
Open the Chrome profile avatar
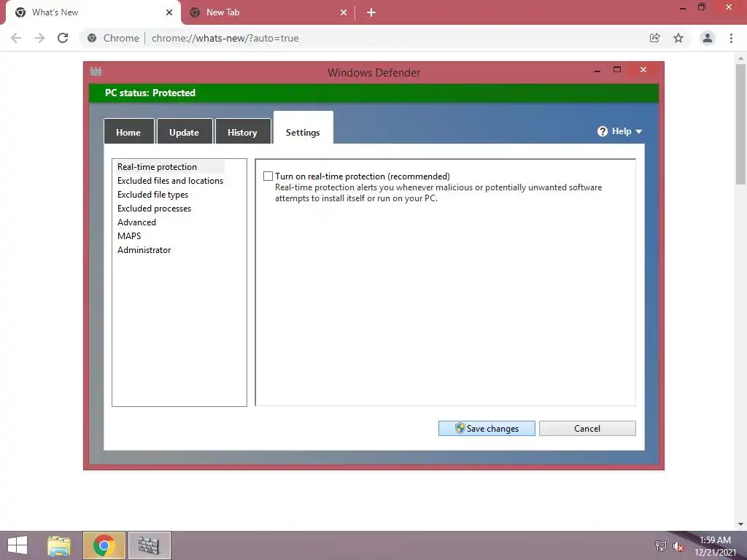coord(708,38)
